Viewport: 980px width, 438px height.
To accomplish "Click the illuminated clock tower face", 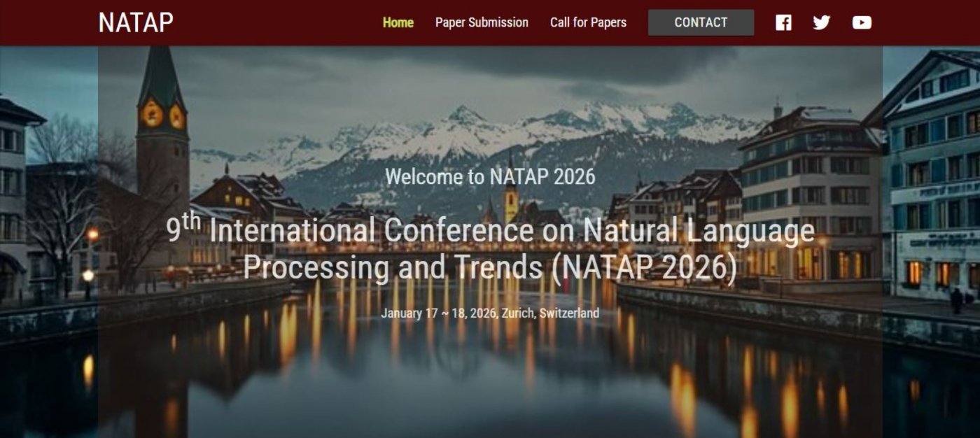I will 152,113.
